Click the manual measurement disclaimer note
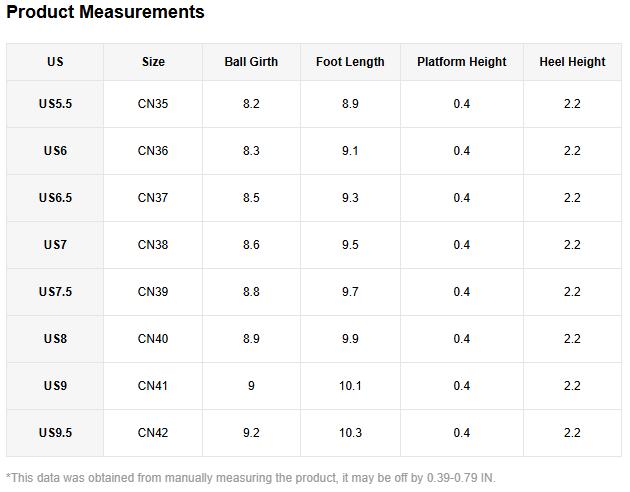This screenshot has height=492, width=630. 250,478
